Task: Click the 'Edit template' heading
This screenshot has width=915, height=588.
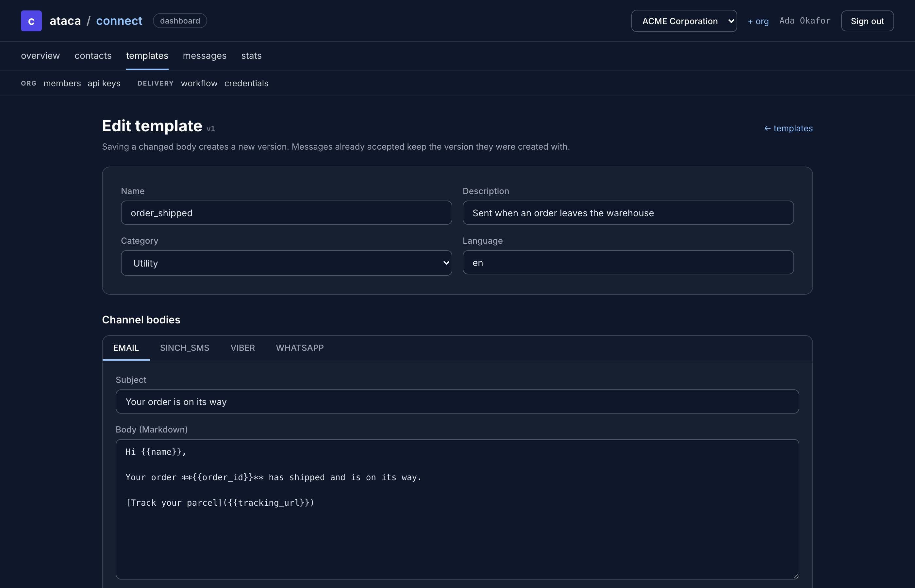Action: [152, 126]
